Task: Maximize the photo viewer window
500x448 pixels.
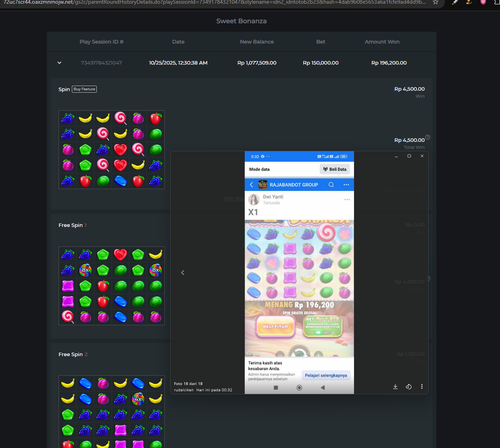Action: click(x=409, y=156)
